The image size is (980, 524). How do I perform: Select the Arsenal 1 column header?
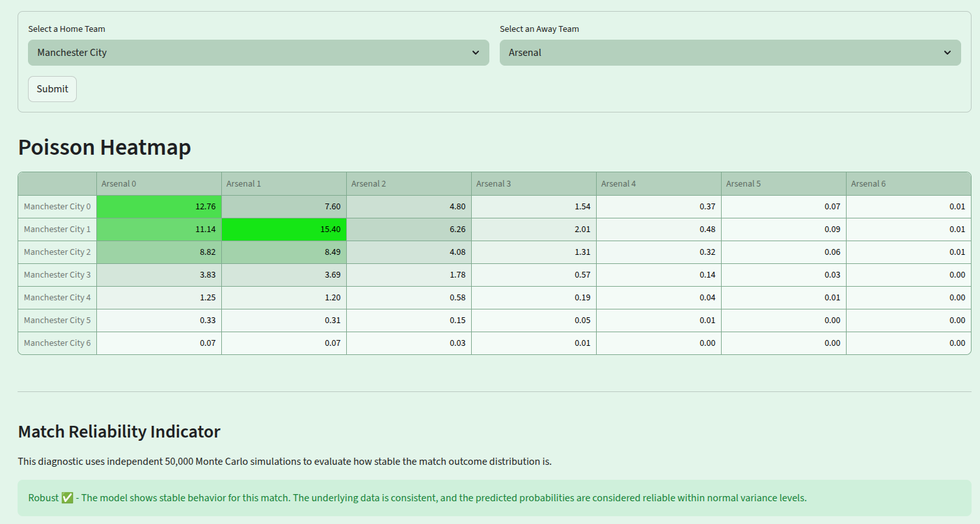pyautogui.click(x=284, y=184)
